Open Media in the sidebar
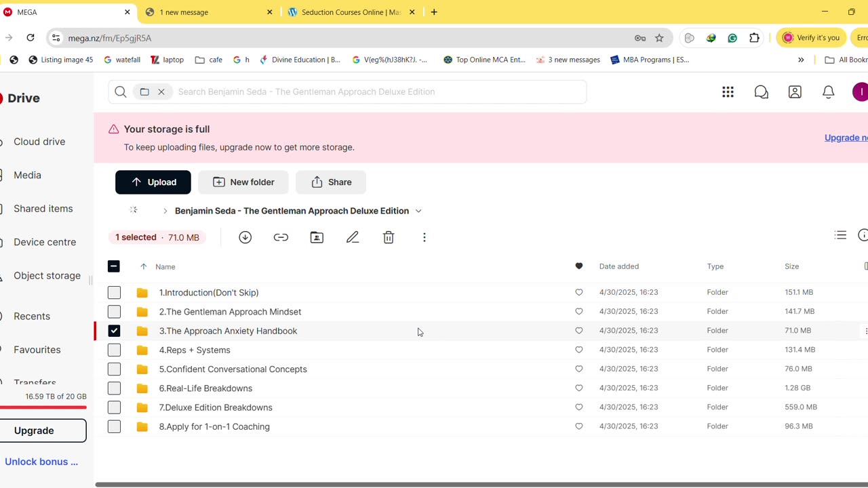 point(27,175)
